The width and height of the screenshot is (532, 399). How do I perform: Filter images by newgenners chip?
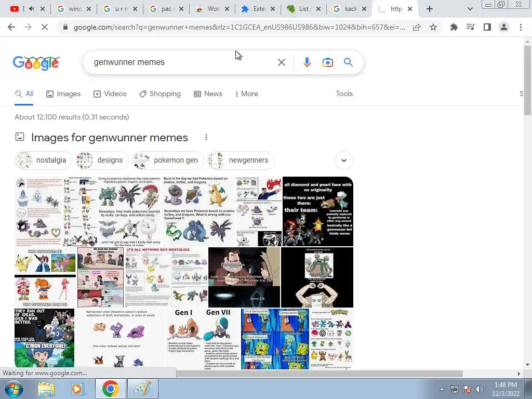pyautogui.click(x=241, y=160)
